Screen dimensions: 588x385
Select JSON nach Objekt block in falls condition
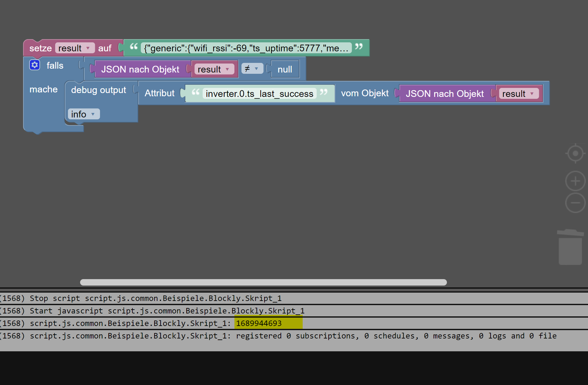pos(140,69)
